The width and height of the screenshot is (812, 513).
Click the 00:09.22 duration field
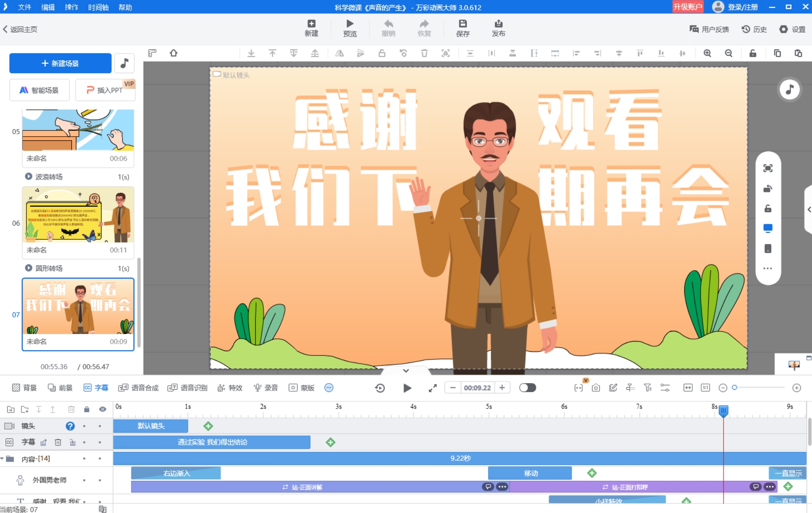tap(477, 388)
